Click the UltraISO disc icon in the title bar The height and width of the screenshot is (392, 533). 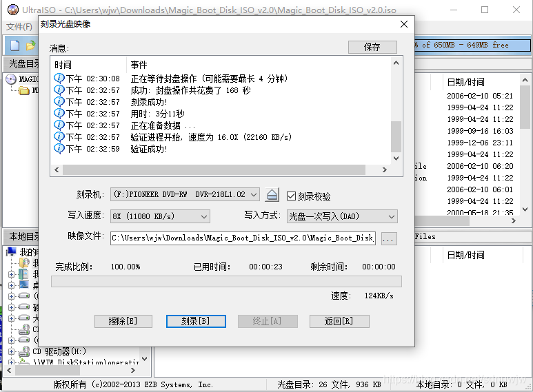point(13,10)
